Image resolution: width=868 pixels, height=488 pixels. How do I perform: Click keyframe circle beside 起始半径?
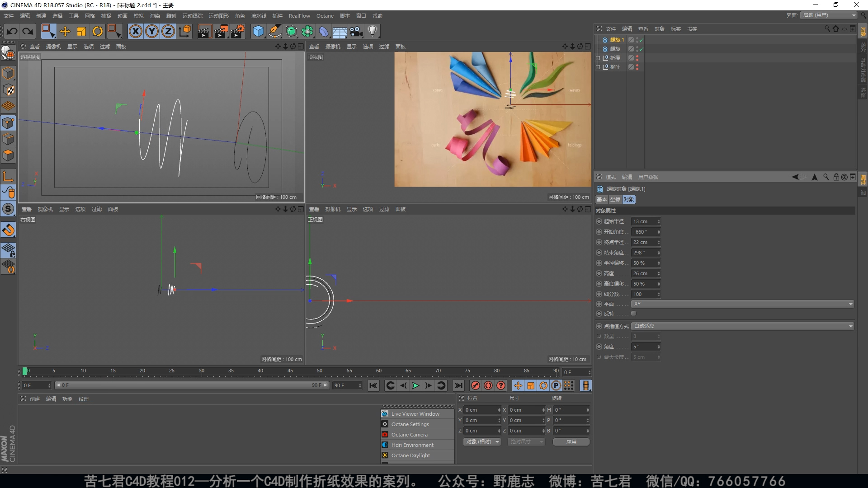click(x=599, y=221)
